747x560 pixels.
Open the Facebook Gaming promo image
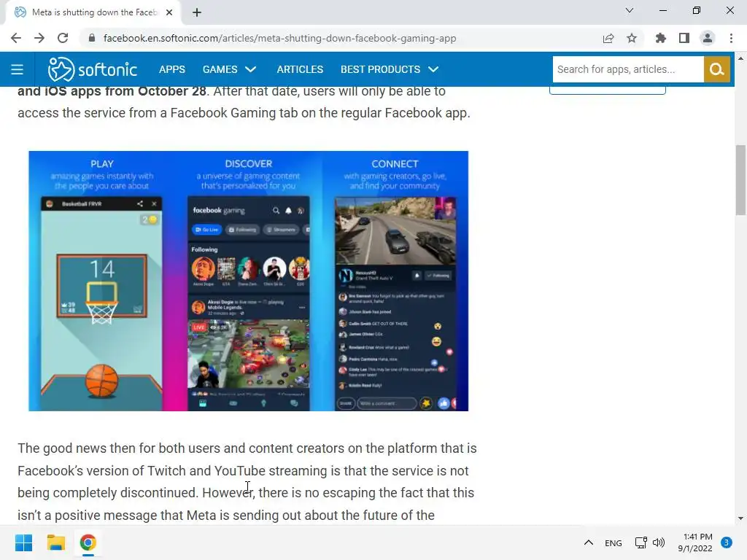click(248, 281)
